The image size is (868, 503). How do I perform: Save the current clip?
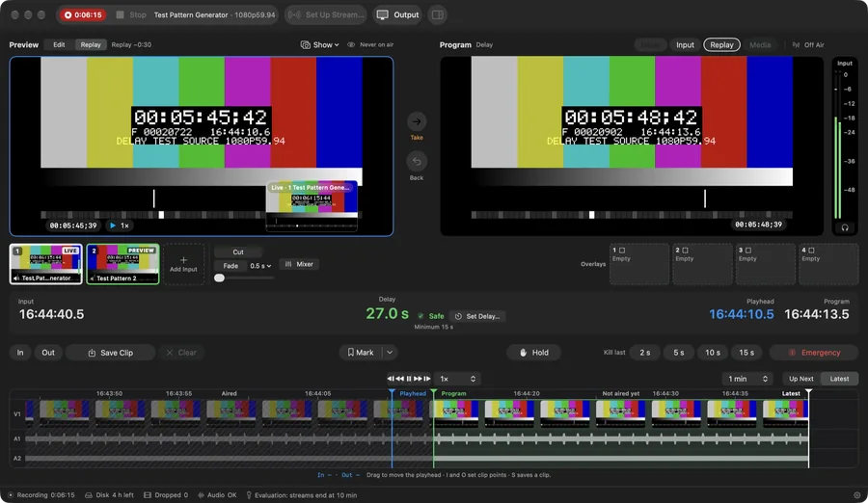coord(110,353)
